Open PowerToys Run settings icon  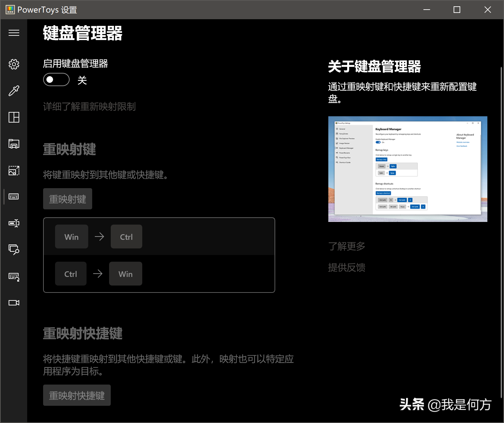pos(14,250)
